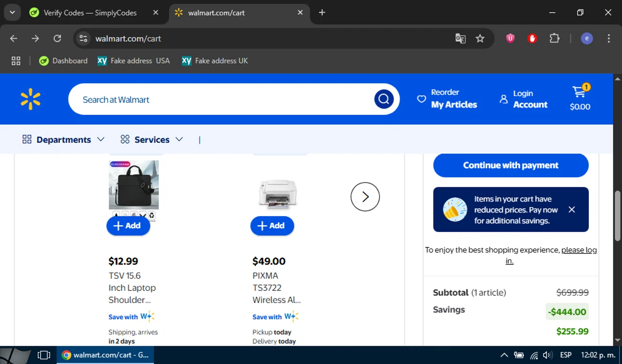The width and height of the screenshot is (622, 364).
Task: Click the scrollbar down arrow
Action: point(617,340)
